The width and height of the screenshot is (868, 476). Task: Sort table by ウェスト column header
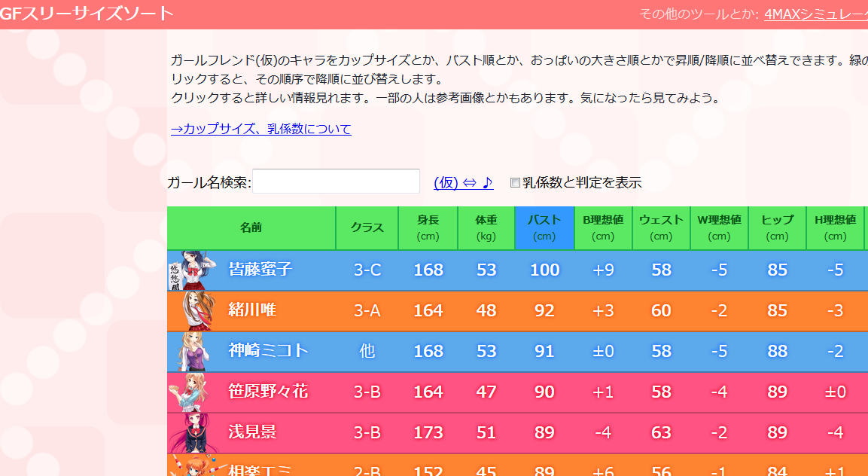pos(661,227)
